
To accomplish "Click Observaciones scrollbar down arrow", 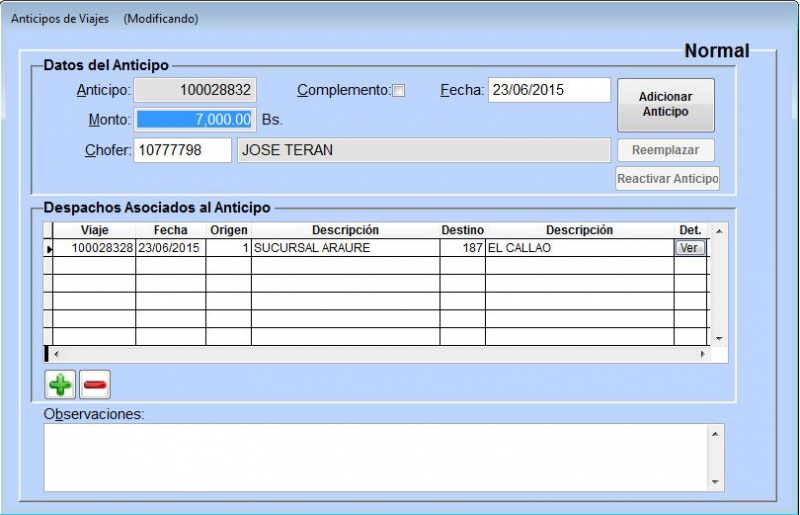I will [x=715, y=482].
